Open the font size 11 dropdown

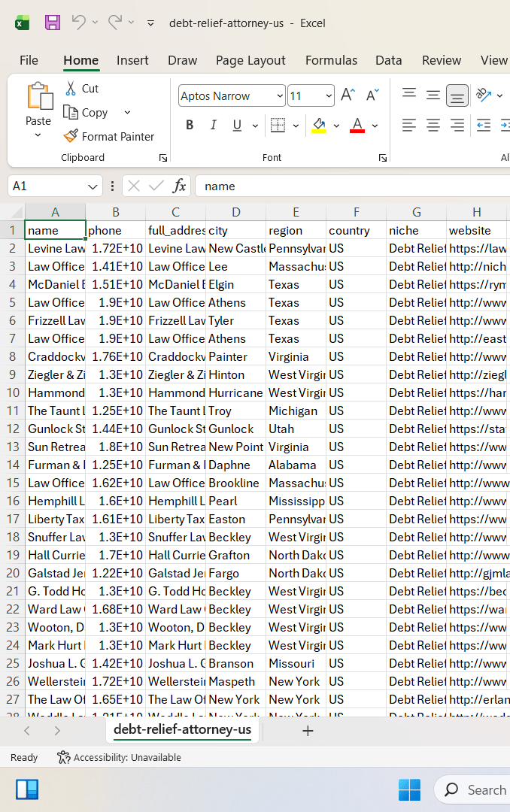pyautogui.click(x=329, y=95)
